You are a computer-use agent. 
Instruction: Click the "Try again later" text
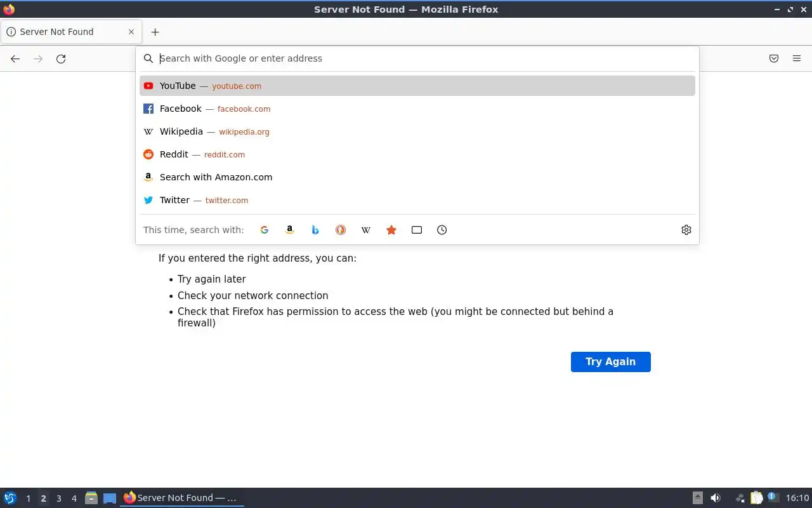tap(212, 279)
